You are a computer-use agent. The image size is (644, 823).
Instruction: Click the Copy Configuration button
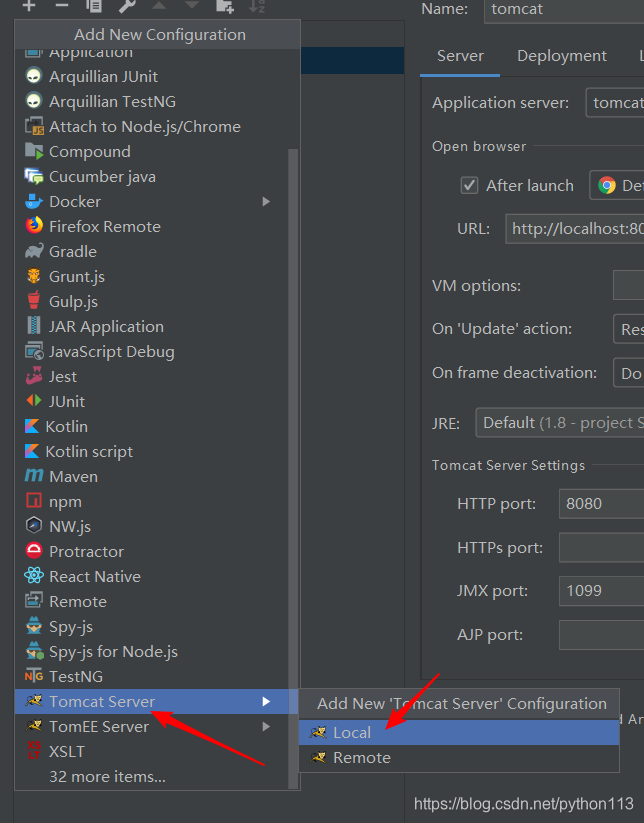click(94, 6)
